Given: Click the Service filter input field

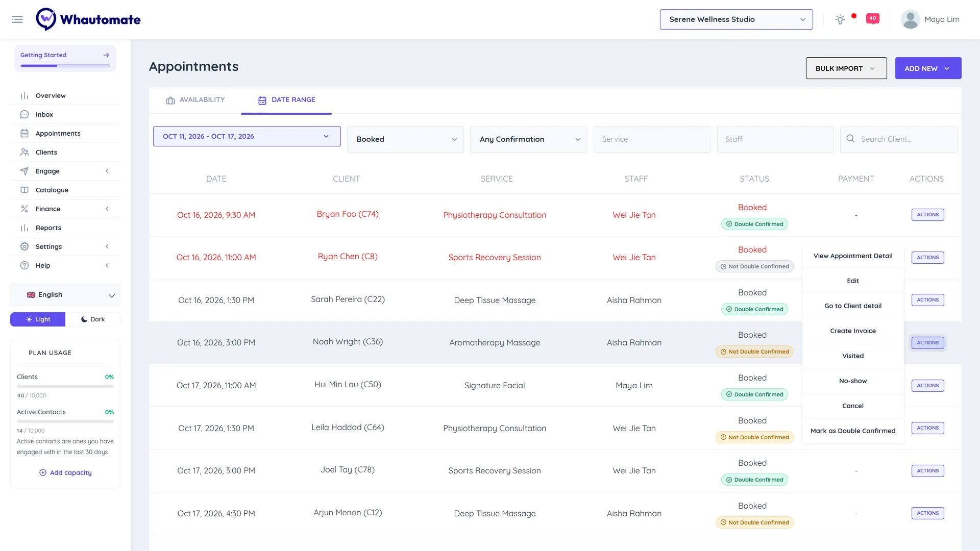Looking at the screenshot, I should pyautogui.click(x=652, y=139).
